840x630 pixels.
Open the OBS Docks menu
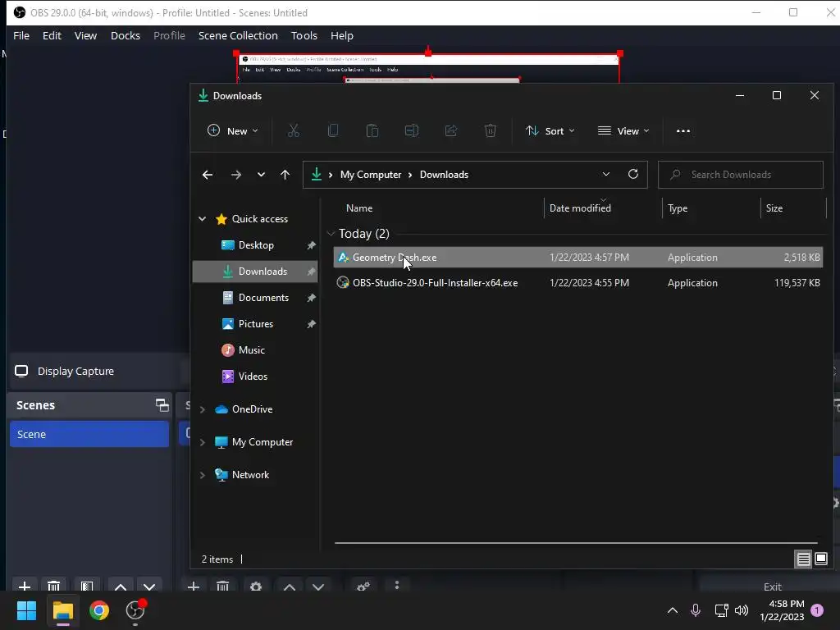pos(126,35)
